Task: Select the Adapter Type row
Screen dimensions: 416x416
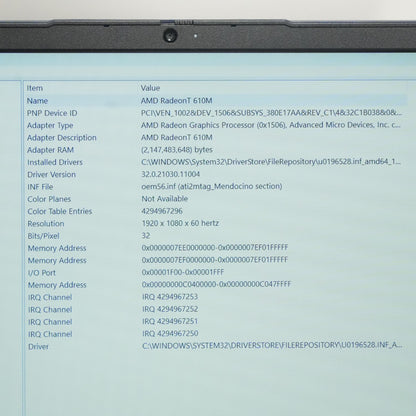Action: tap(217, 125)
